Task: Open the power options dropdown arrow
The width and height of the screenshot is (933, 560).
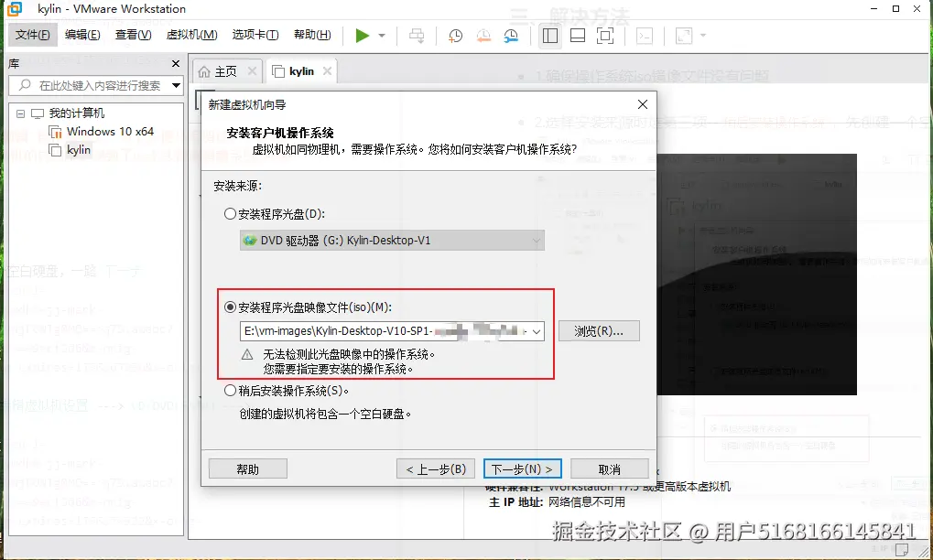Action: pos(382,36)
